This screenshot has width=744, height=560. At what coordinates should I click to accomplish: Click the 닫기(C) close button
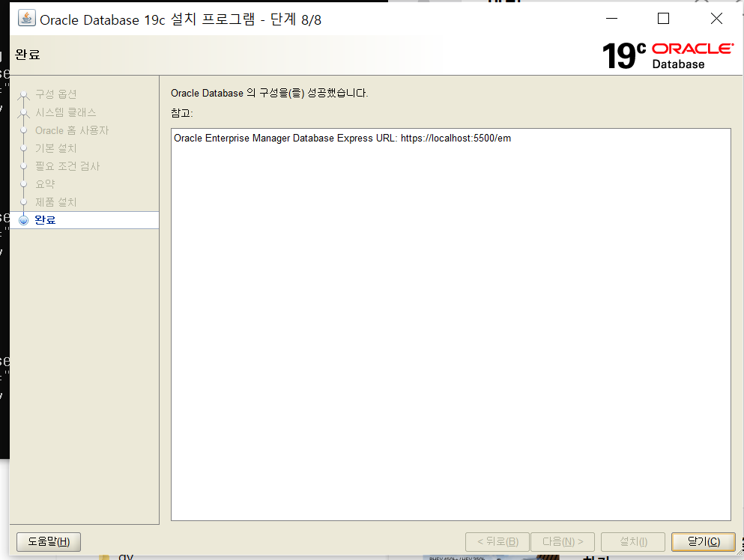[x=704, y=541]
